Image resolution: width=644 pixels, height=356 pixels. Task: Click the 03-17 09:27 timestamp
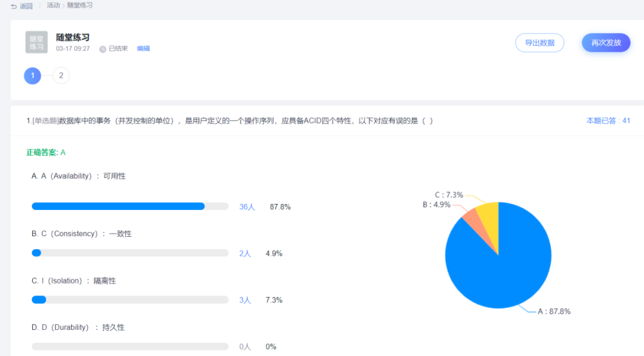point(73,48)
